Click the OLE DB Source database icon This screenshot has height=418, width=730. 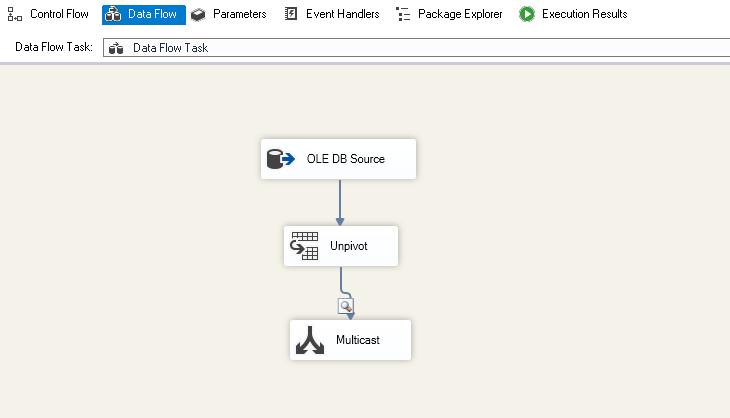pyautogui.click(x=280, y=159)
